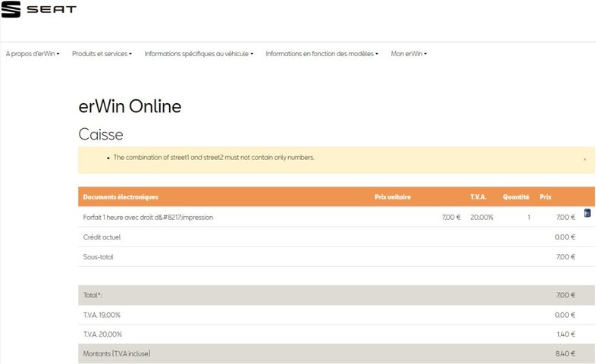Viewport: 596px width, 364px height.
Task: Click the SEAT logo
Action: 39,9
